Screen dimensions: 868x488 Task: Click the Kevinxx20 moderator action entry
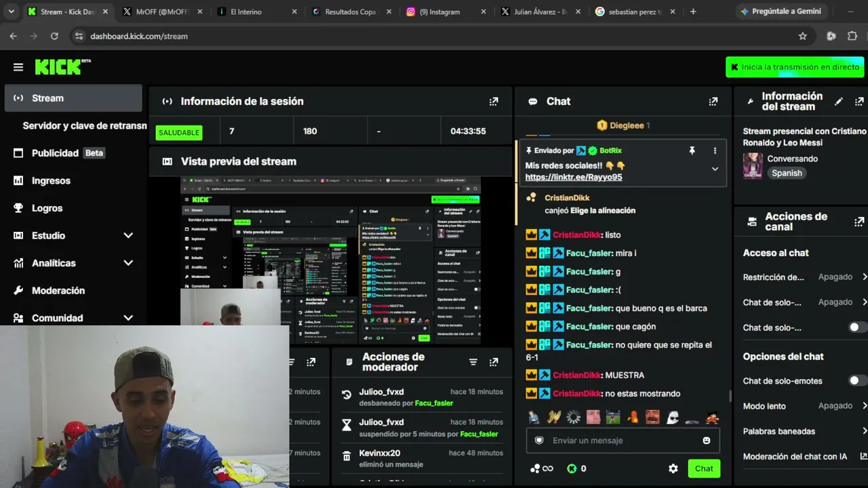click(422, 458)
